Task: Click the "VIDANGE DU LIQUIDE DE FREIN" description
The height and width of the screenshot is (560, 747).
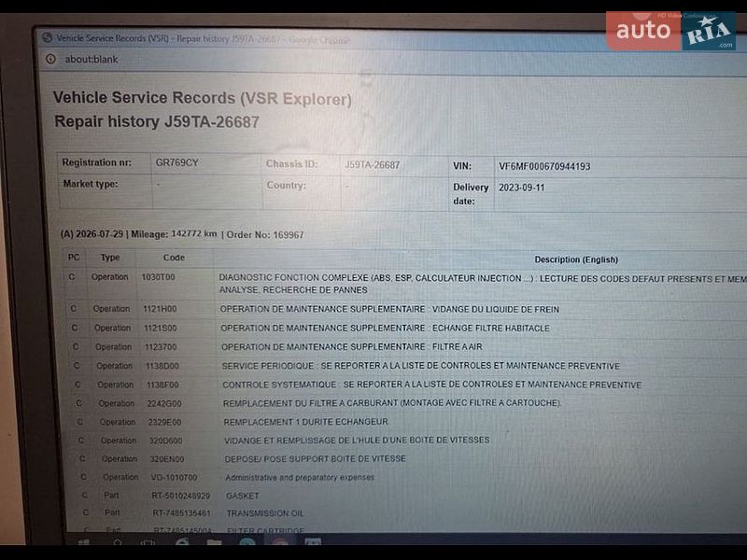Action: 496,310
